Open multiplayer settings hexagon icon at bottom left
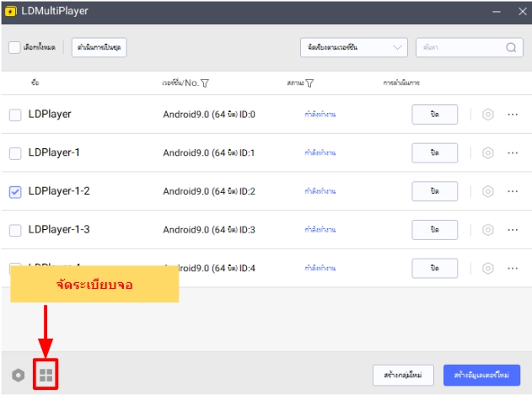Screen dimensions: 532x395 tap(18, 376)
